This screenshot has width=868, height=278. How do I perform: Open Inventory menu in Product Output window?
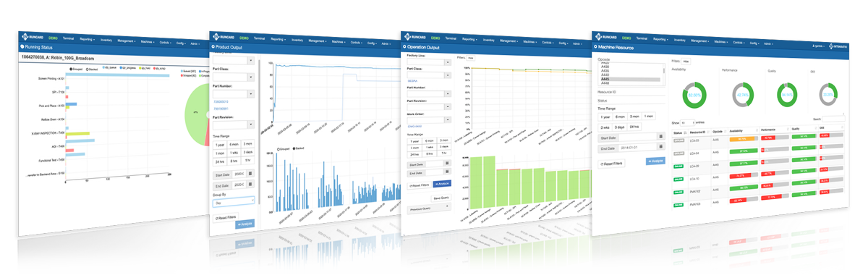(x=297, y=39)
